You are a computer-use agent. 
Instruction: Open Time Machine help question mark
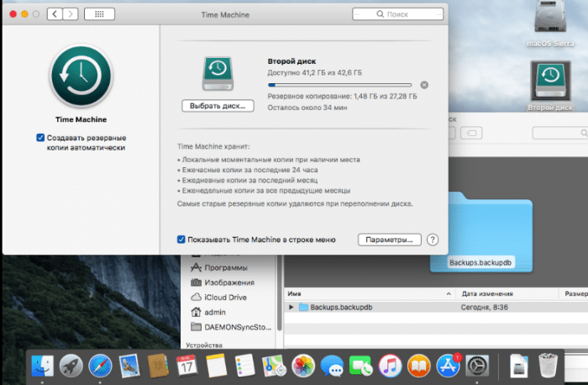(433, 240)
